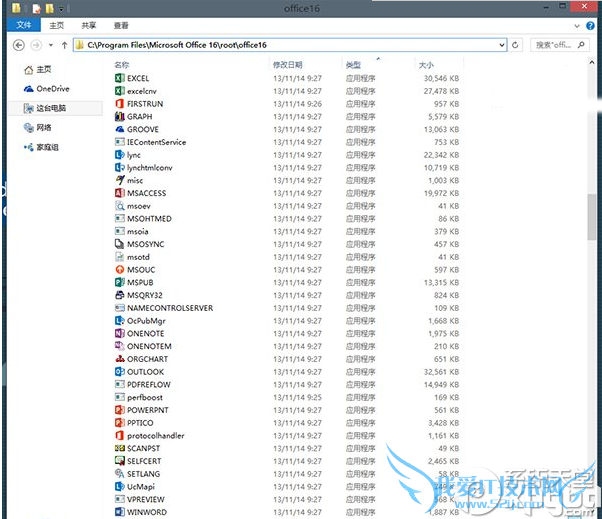This screenshot has height=519, width=602.
Task: Select the MSOHTMED file name
Action: click(x=149, y=218)
